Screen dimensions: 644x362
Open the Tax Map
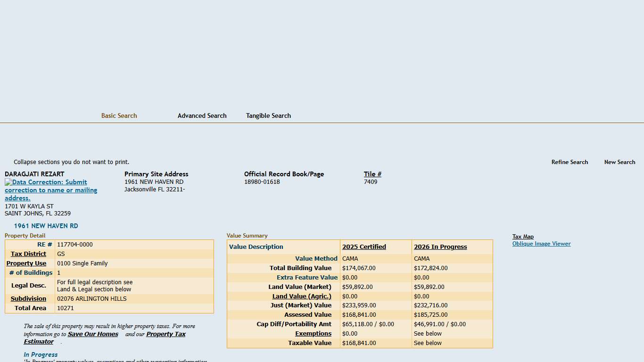click(x=523, y=237)
